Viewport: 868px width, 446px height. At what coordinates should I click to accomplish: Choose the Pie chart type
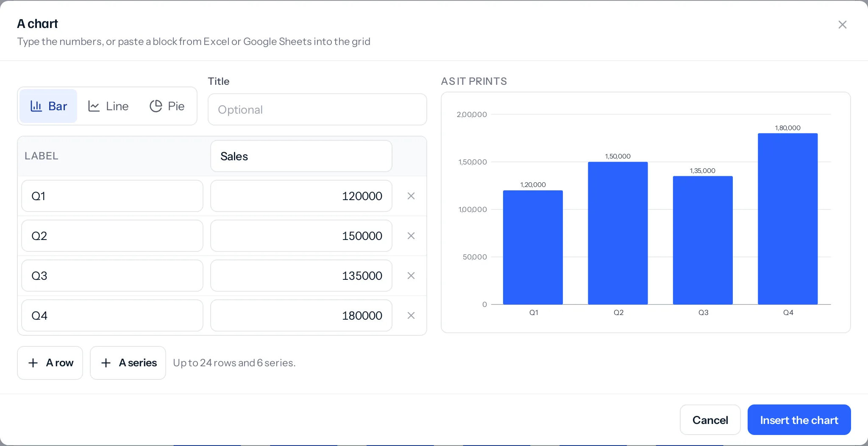click(167, 106)
